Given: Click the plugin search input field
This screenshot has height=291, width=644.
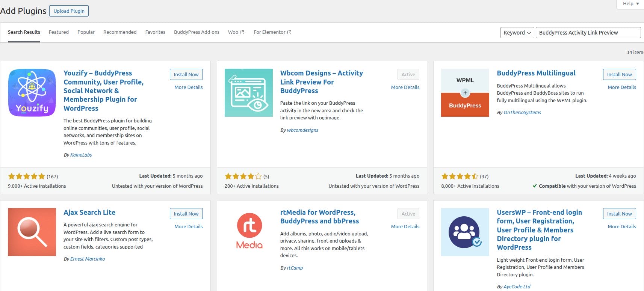Looking at the screenshot, I should pos(588,33).
